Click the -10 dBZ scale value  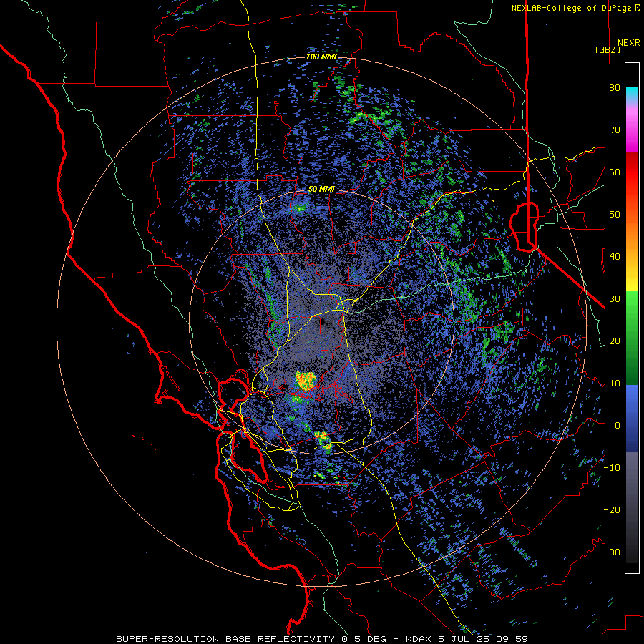[612, 467]
